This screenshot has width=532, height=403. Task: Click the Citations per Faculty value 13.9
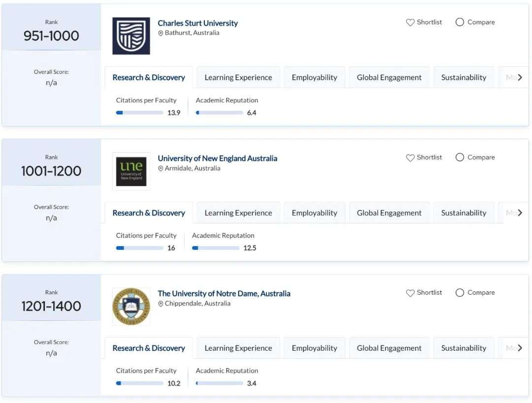pyautogui.click(x=174, y=113)
